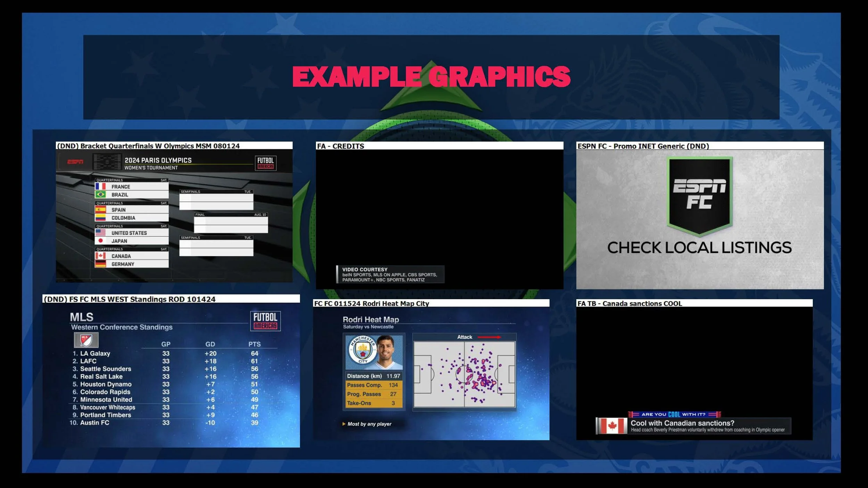Select the FA - CREDITS title label
The height and width of the screenshot is (488, 868).
pos(340,146)
